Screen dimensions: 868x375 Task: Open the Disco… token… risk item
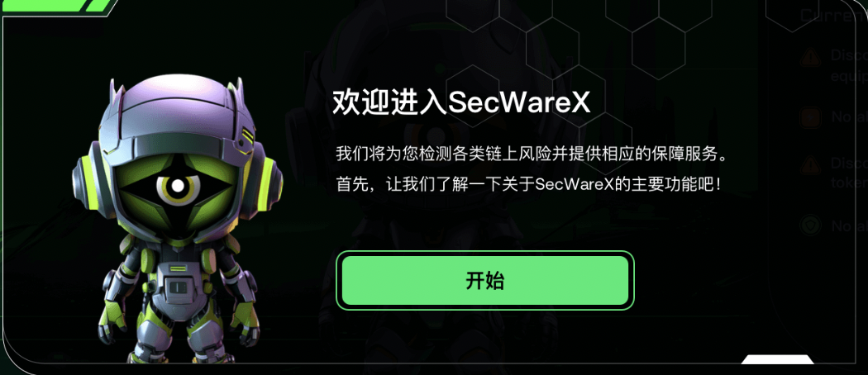tap(849, 173)
